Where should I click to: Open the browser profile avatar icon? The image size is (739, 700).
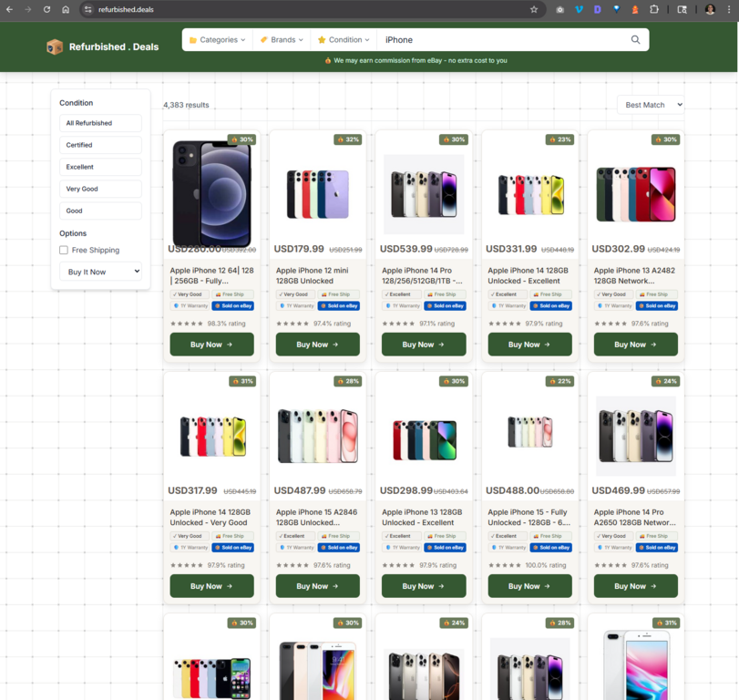(710, 10)
